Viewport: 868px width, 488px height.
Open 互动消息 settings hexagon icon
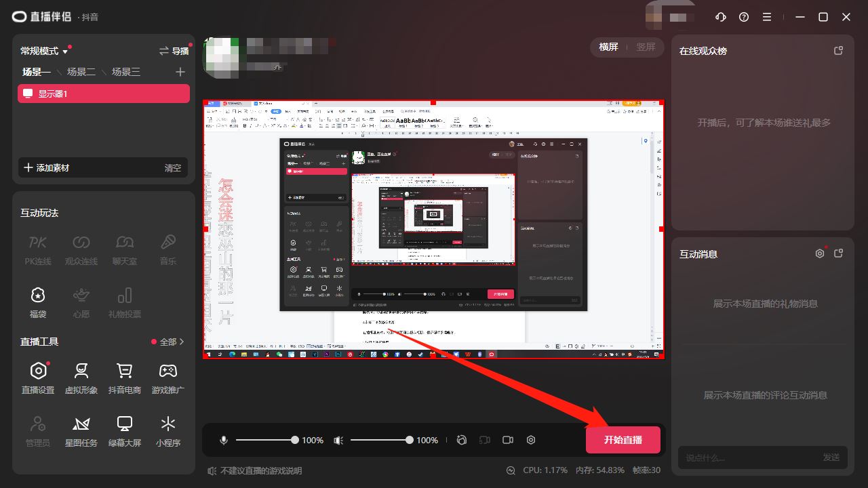[820, 253]
